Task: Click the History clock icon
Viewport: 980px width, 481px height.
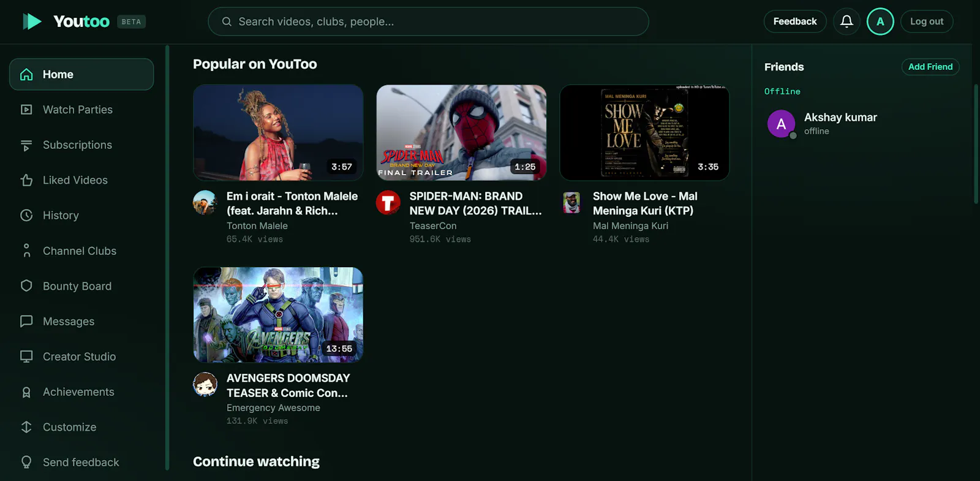Action: point(26,216)
